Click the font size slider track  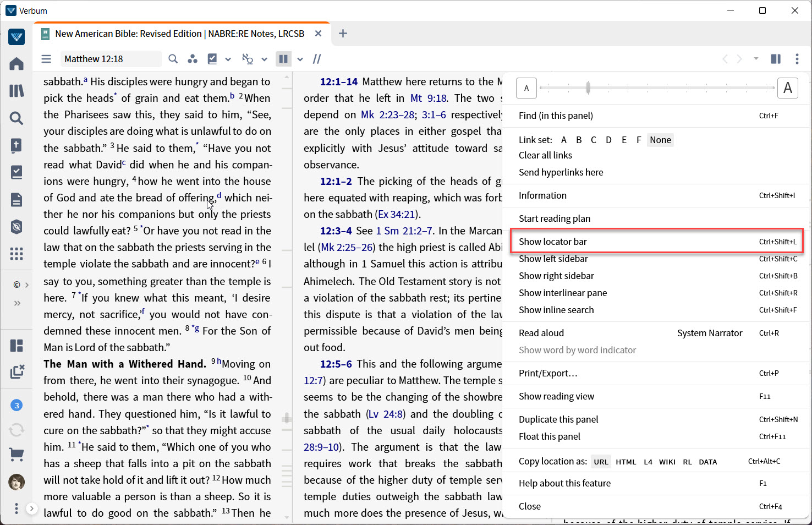pyautogui.click(x=657, y=87)
